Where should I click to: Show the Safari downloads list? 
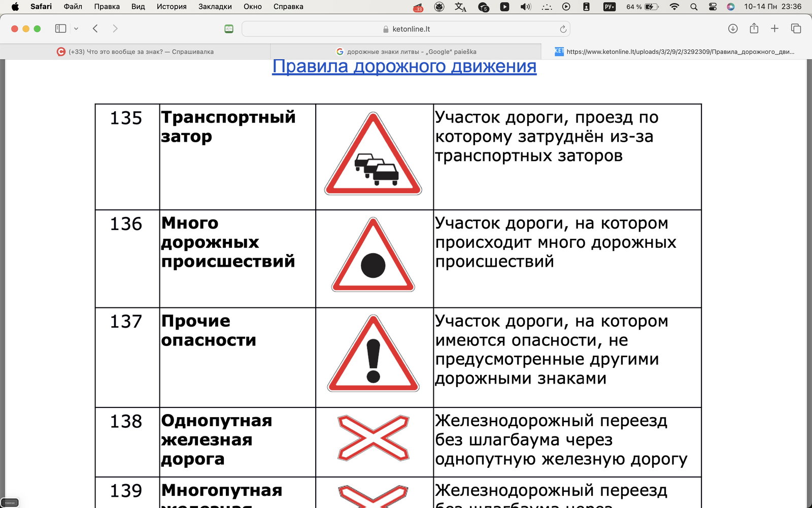coord(733,28)
